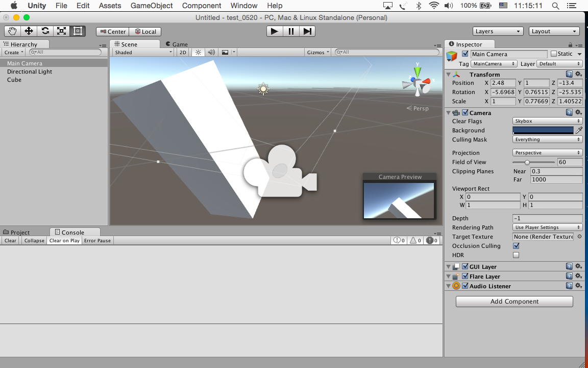This screenshot has height=368, width=588.
Task: Collapse the Transform component section
Action: (449, 75)
